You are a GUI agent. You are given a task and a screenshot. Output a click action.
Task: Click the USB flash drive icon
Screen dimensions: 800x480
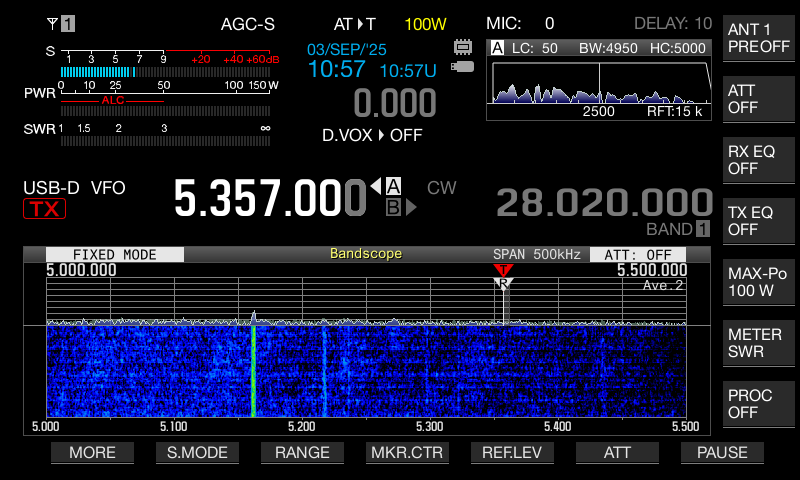pyautogui.click(x=462, y=66)
